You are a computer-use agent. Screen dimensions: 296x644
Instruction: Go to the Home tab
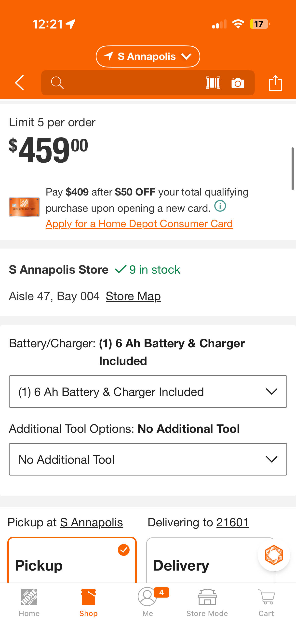tap(29, 603)
